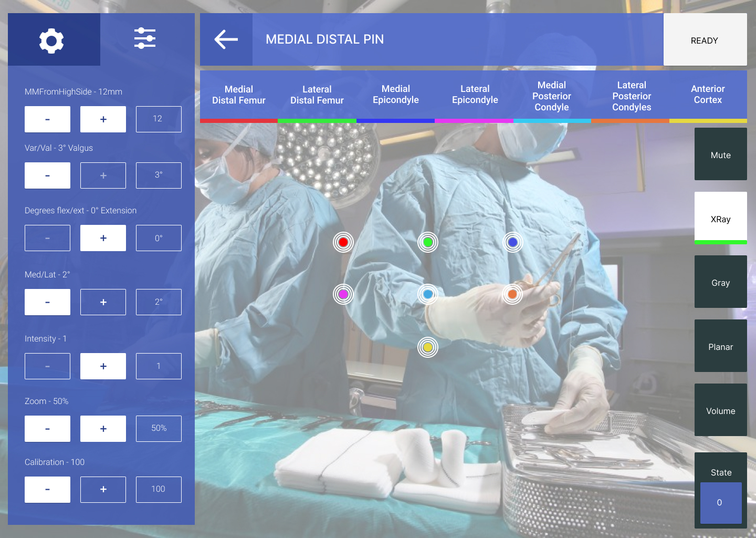Select the green target marker

click(428, 242)
